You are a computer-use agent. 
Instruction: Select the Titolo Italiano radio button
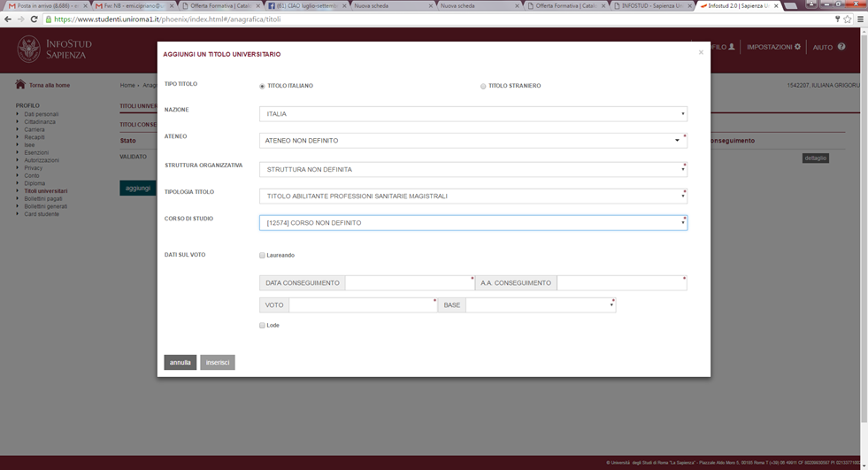(262, 86)
